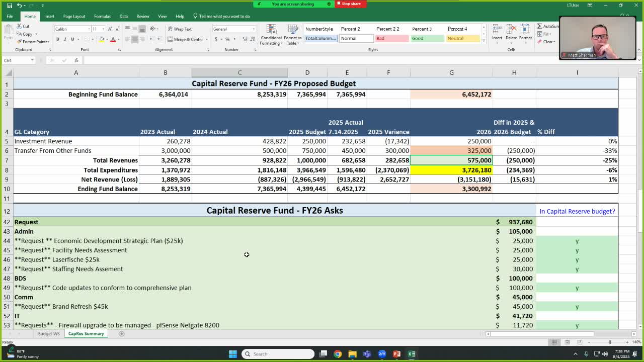Switch to the Budget WS sheet tab
Image resolution: width=644 pixels, height=362 pixels.
click(49, 334)
